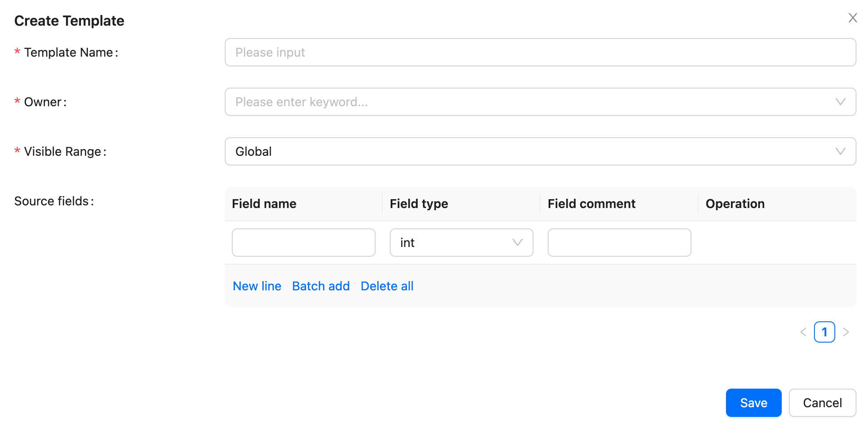Image resolution: width=868 pixels, height=432 pixels.
Task: Focus the Owner keyword search box
Action: (526, 102)
